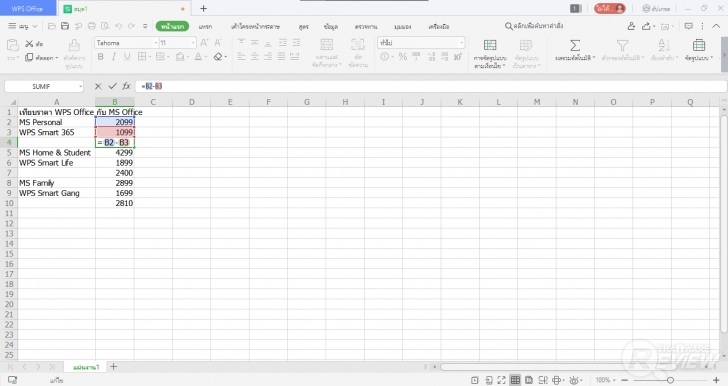
Task: Click the Merge and Center icon
Action: point(327,46)
